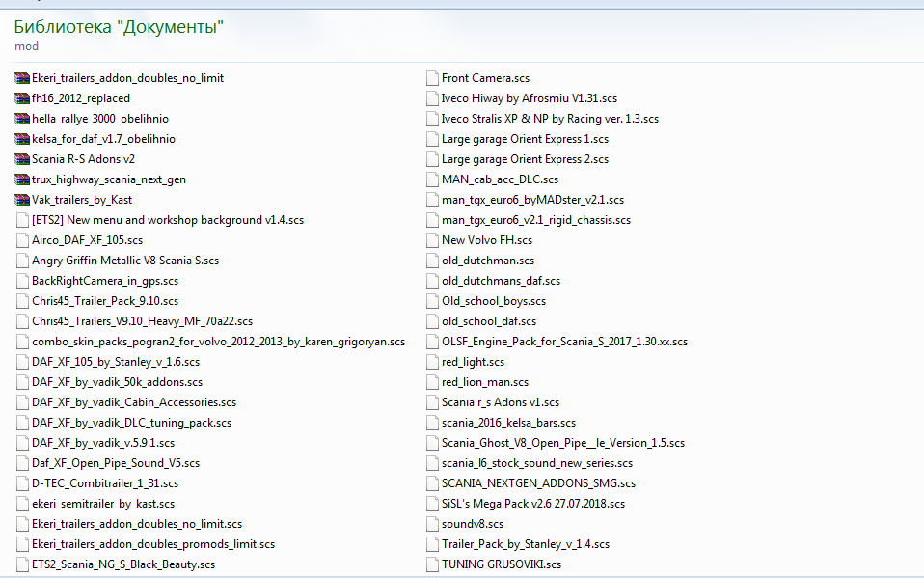
Task: Select the trux_highway_scania_next_gen archive icon
Action: pyautogui.click(x=22, y=179)
